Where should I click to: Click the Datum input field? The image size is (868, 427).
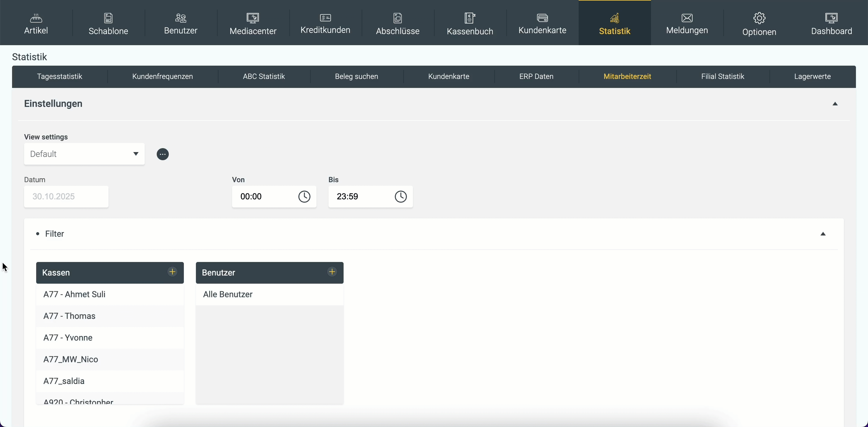pos(66,197)
